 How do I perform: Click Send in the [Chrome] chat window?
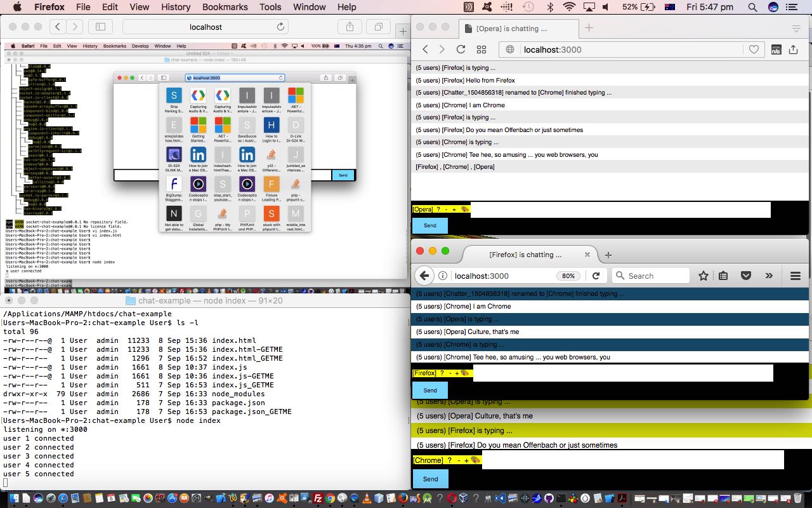[430, 478]
